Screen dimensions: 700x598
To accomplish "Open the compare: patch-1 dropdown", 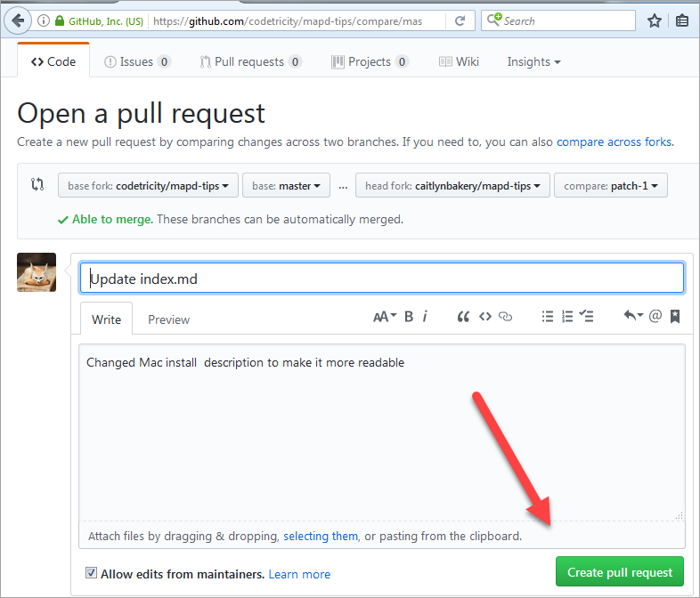I will tap(611, 185).
